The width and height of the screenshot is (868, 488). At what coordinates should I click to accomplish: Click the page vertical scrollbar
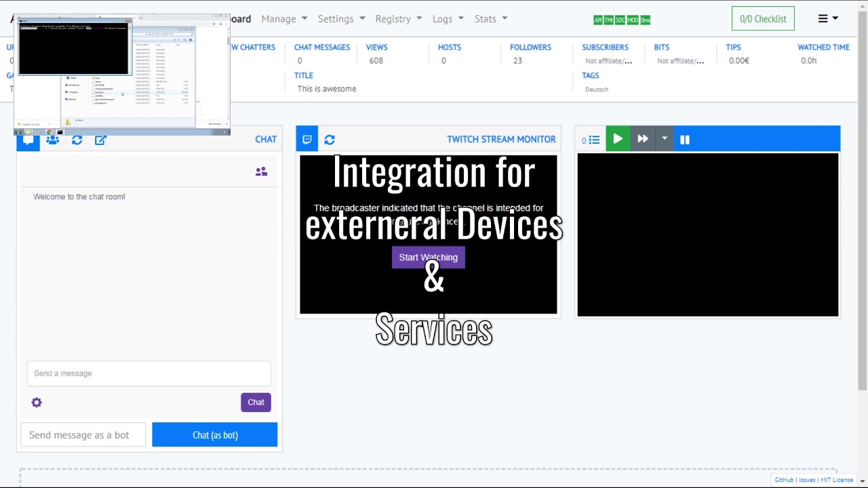pyautogui.click(x=863, y=200)
